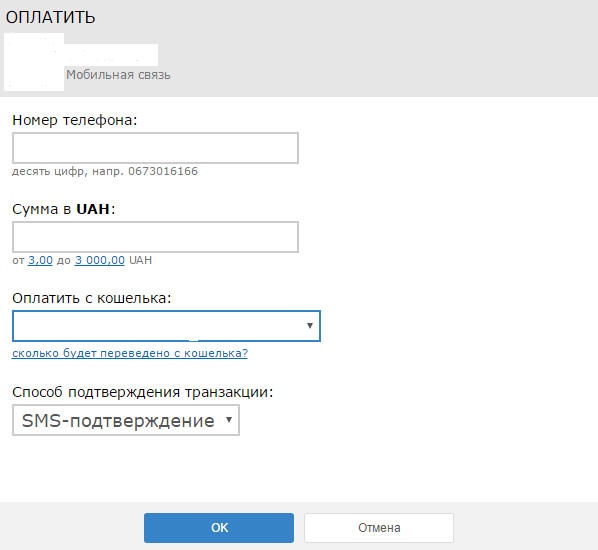Open the SMS-подтверждение confirmation dropdown
The height and width of the screenshot is (550, 598).
(126, 420)
